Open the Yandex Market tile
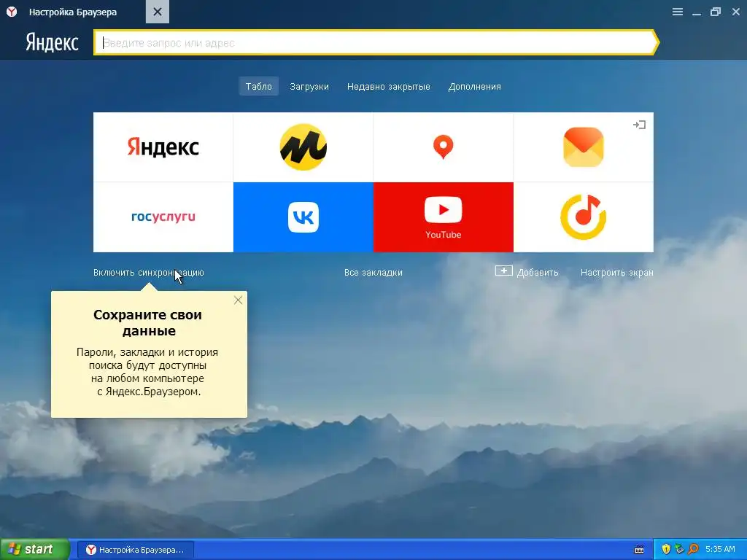 (303, 147)
